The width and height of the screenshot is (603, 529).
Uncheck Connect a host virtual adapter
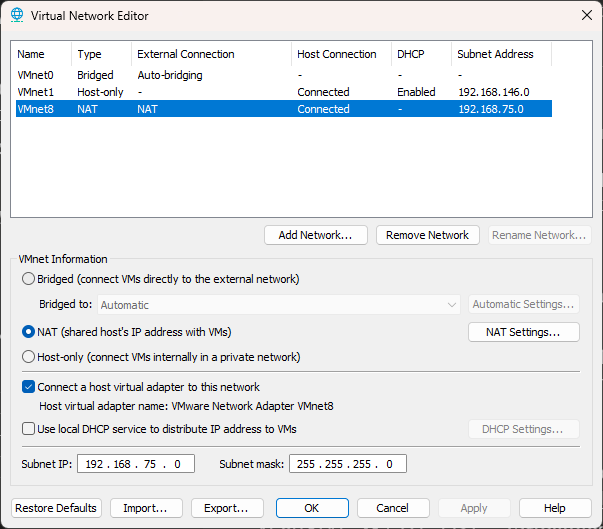coord(28,387)
